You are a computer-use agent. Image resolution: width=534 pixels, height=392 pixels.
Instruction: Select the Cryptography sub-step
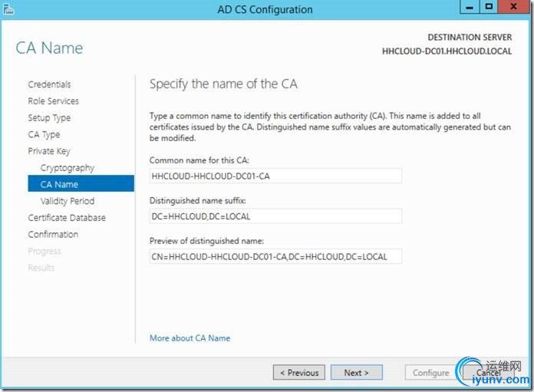[x=68, y=168]
